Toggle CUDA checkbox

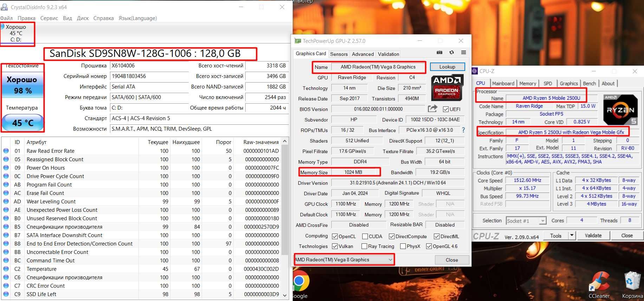(x=365, y=236)
